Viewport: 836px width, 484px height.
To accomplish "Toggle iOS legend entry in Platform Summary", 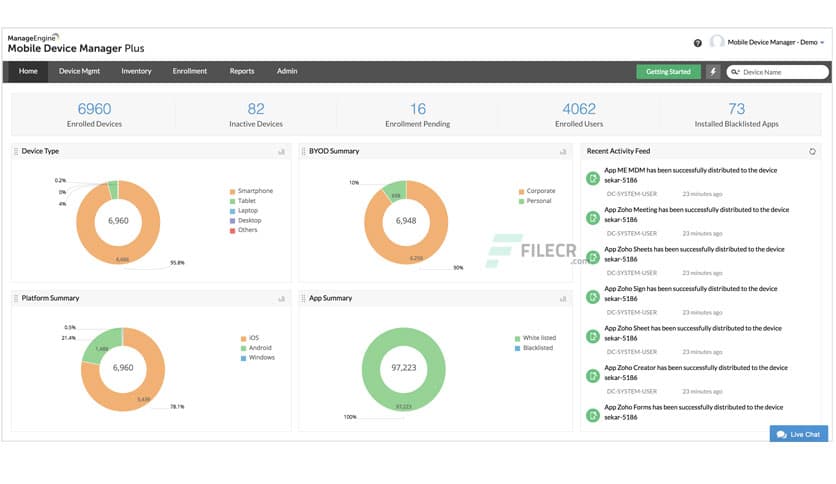I will pyautogui.click(x=250, y=338).
